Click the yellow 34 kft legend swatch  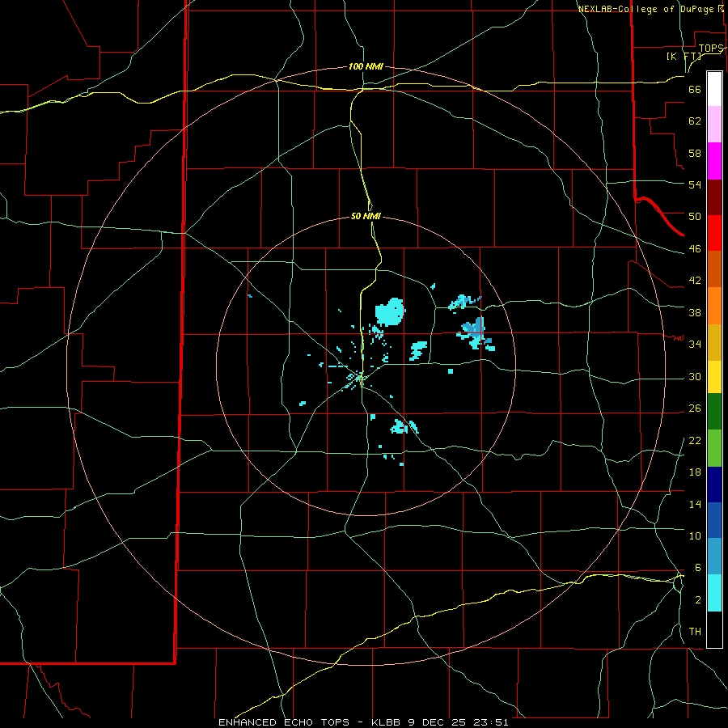(x=714, y=377)
